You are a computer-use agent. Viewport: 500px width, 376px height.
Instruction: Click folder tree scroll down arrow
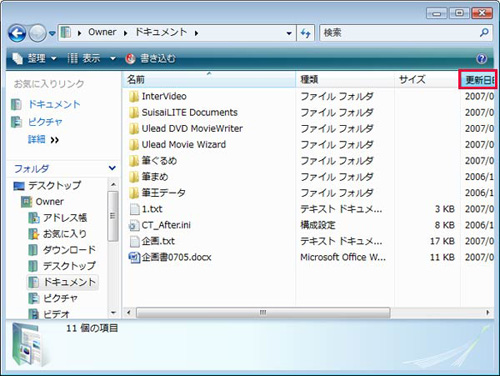click(113, 313)
